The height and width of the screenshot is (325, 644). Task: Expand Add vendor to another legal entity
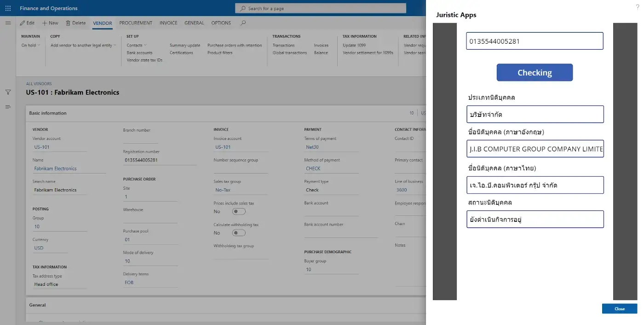[83, 45]
